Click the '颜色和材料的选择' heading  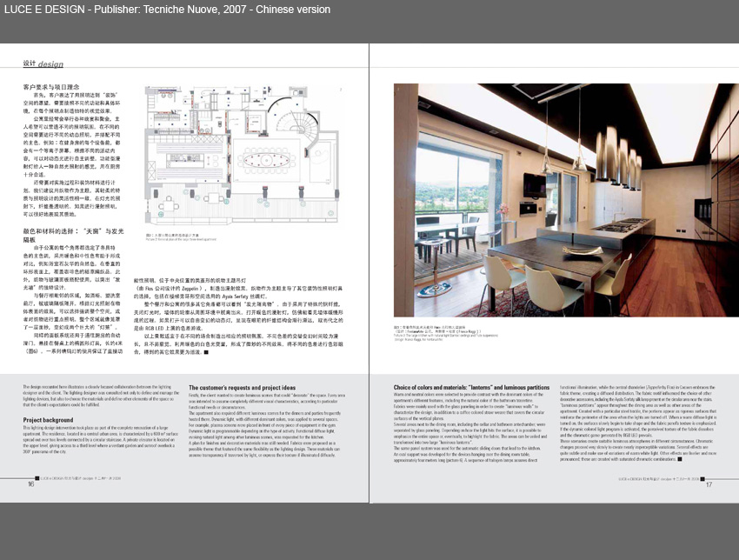tap(73, 236)
